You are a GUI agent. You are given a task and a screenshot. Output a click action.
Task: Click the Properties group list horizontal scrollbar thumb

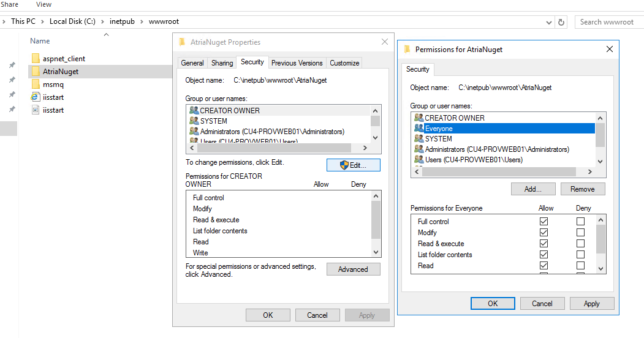(x=274, y=148)
